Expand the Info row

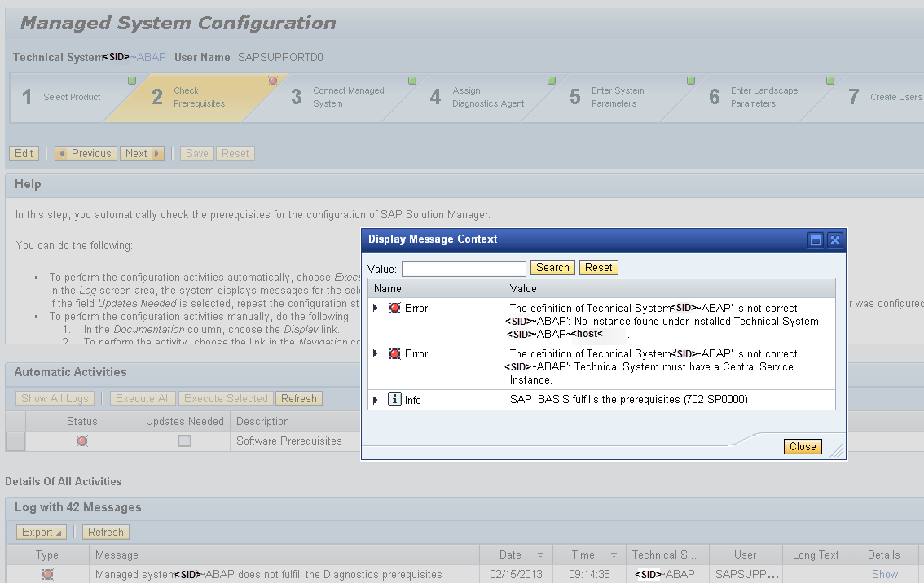[376, 400]
